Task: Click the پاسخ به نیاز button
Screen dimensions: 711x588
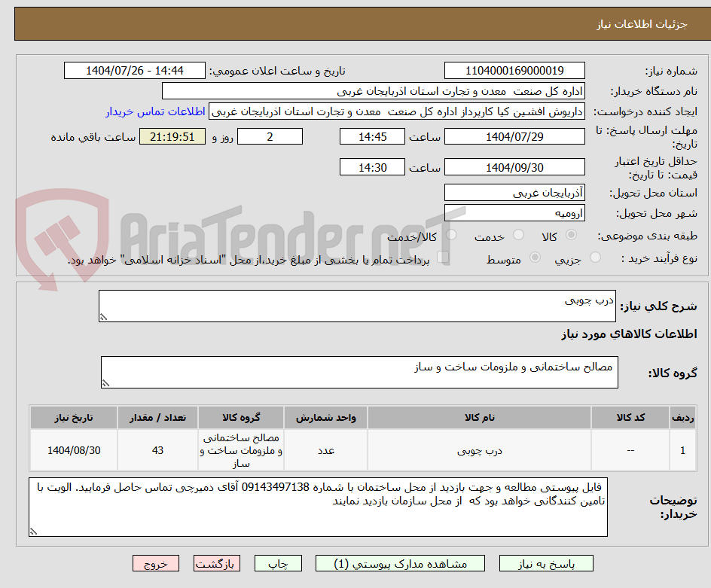Action: click(546, 563)
